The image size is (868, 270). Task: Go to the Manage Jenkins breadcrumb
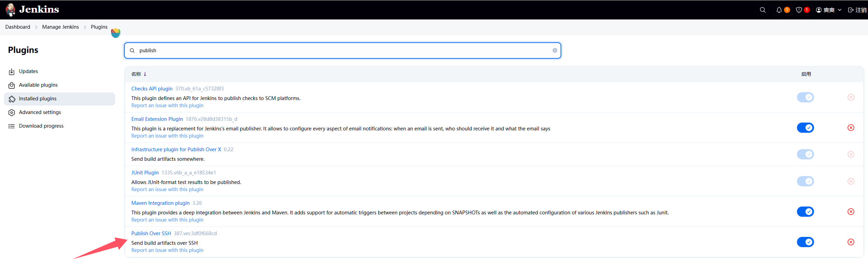click(60, 27)
